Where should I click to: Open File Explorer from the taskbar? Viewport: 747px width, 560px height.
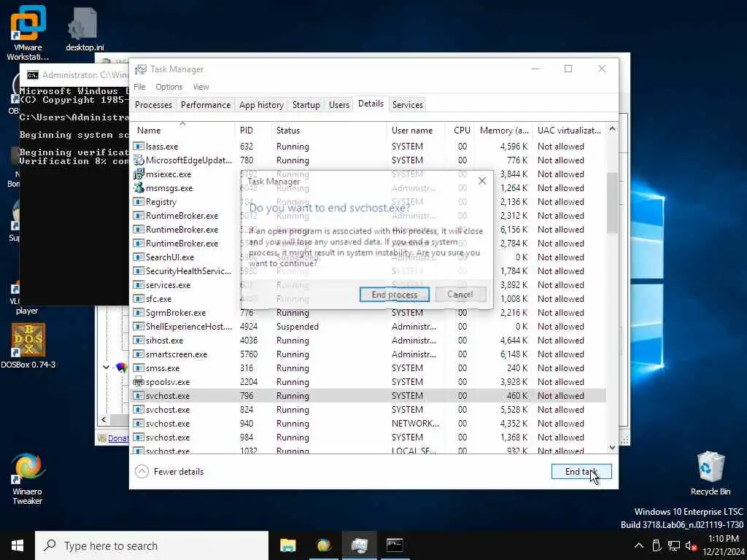click(x=287, y=545)
